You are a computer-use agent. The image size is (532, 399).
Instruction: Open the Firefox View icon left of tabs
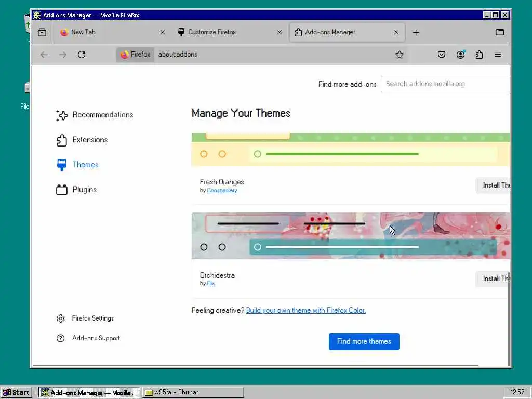click(42, 32)
